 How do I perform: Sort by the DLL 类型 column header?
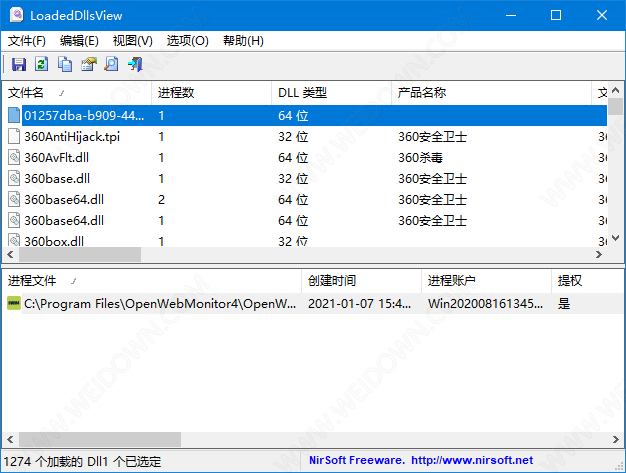pyautogui.click(x=332, y=93)
